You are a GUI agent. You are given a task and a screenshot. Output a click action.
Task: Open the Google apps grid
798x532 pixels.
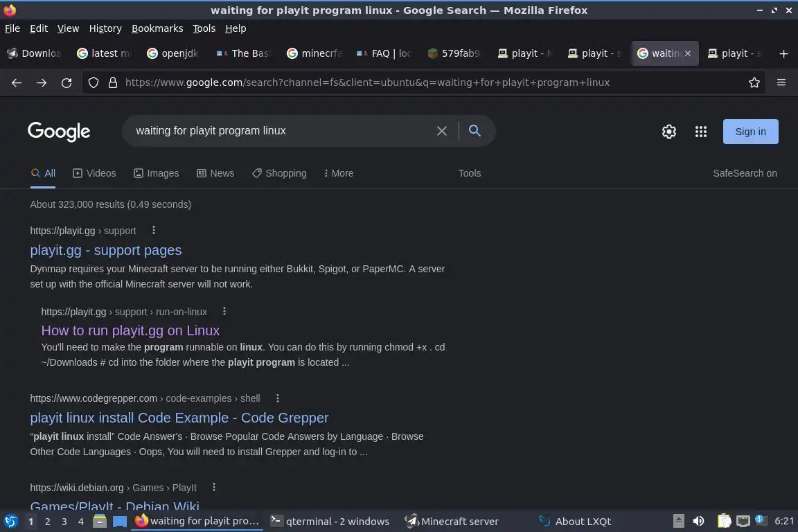click(x=701, y=132)
